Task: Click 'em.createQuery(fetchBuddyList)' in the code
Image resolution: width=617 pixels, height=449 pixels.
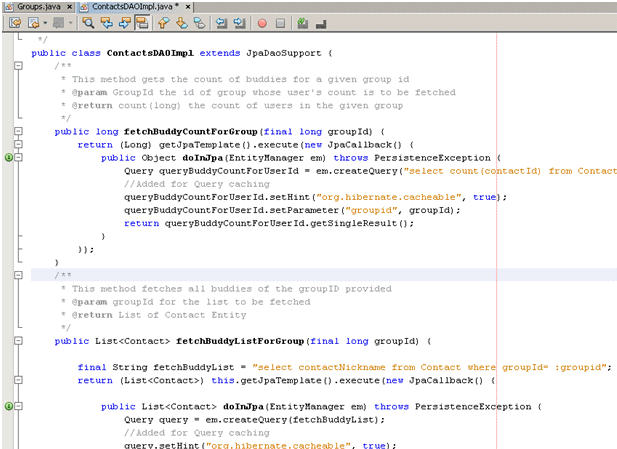Action: (x=292, y=420)
